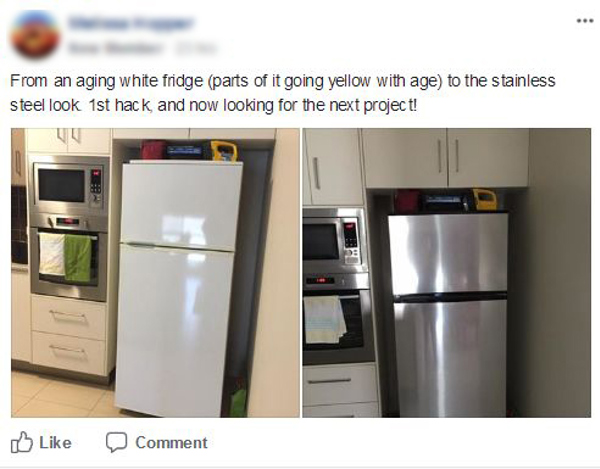The height and width of the screenshot is (469, 600).
Task: Click the thumbs-up Like icon
Action: tap(21, 442)
